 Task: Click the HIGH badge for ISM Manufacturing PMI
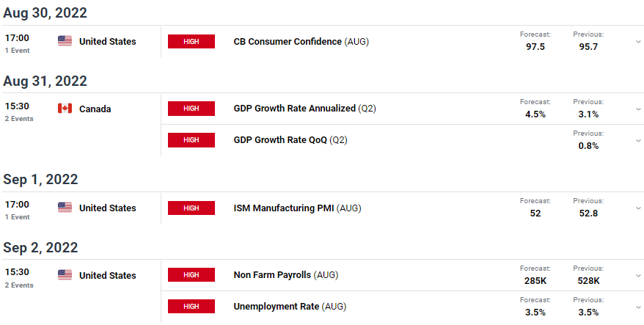(x=191, y=208)
